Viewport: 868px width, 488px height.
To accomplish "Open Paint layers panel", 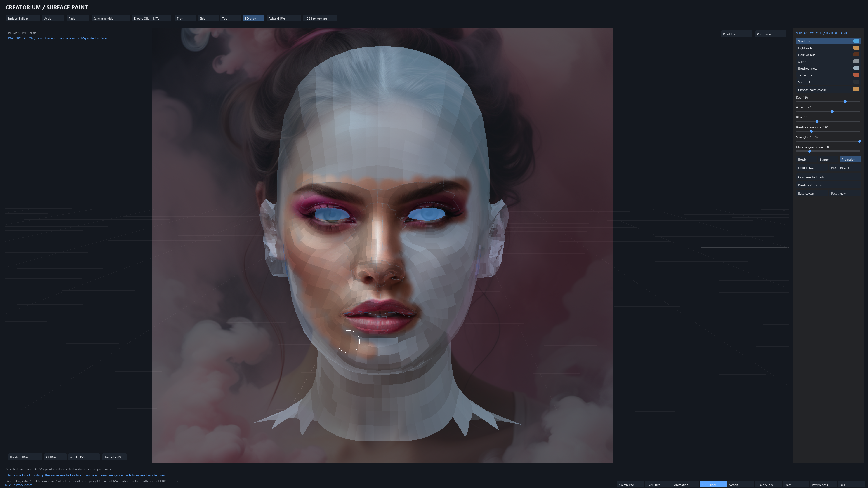I will pyautogui.click(x=737, y=34).
